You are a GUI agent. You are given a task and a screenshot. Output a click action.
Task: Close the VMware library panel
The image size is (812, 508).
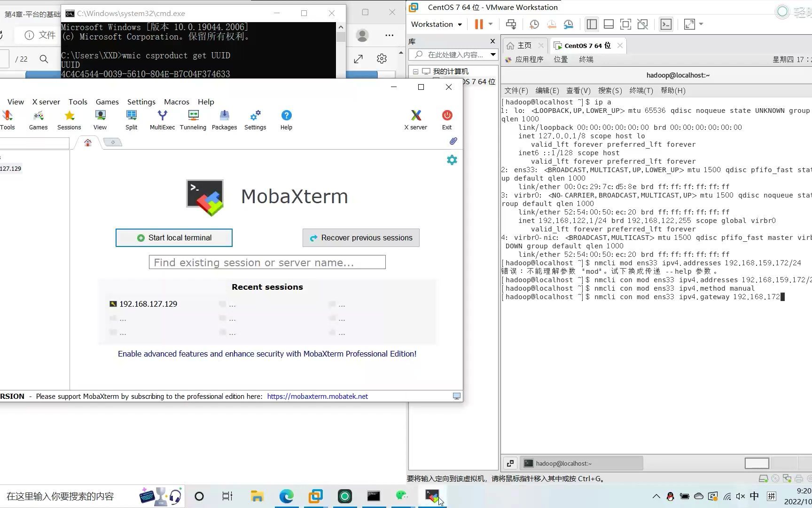pyautogui.click(x=492, y=41)
